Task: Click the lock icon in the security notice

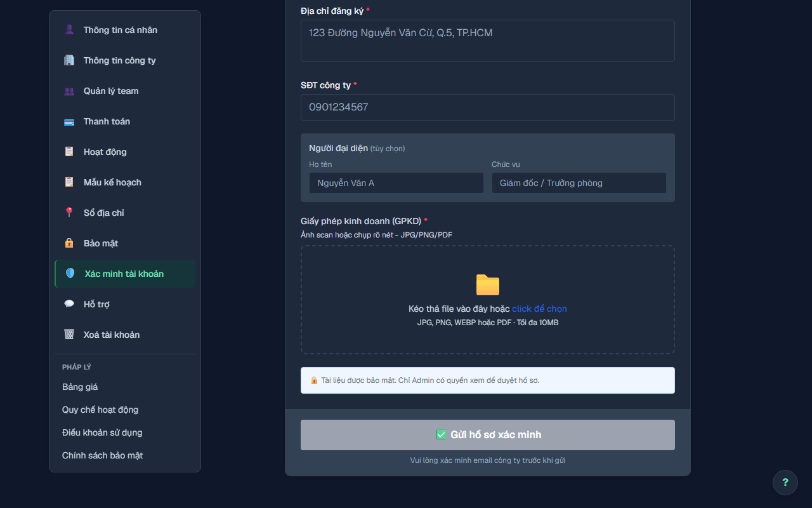Action: point(314,380)
